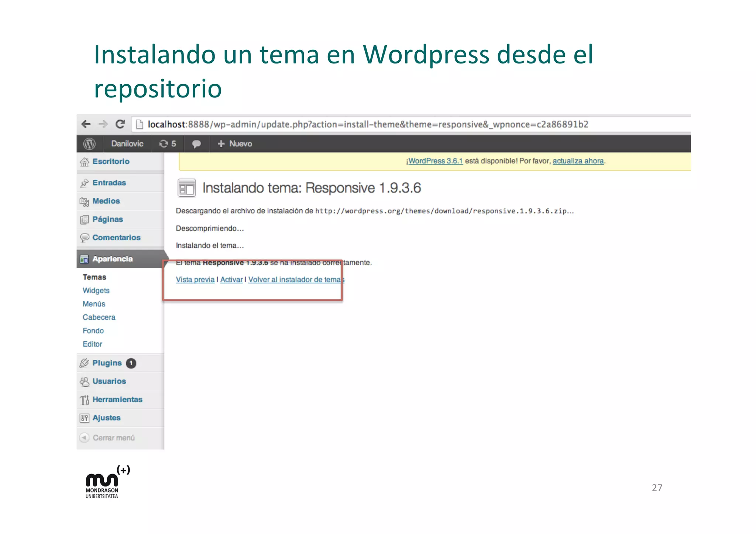
Task: Click the Apariencia icon in sidebar
Action: click(85, 259)
